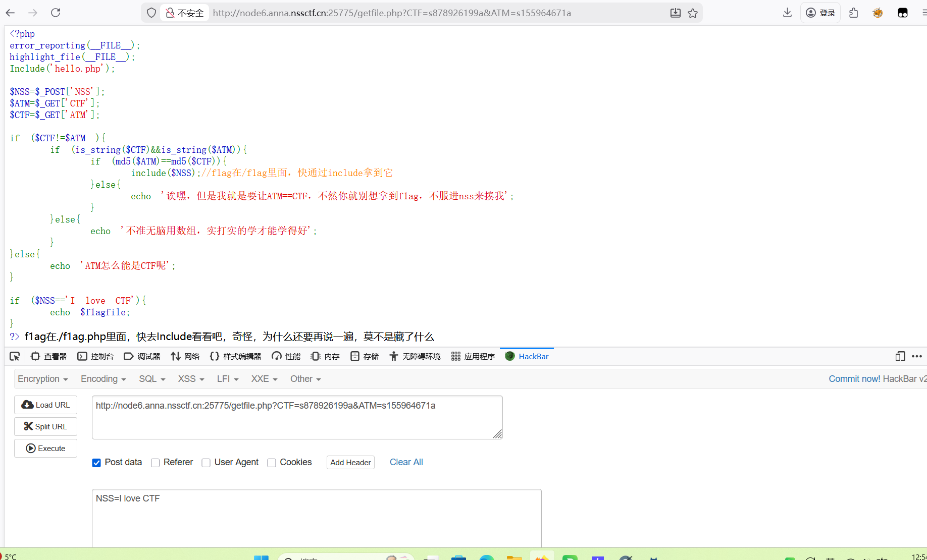Viewport: 927px width, 560px height.
Task: Open the browser downloads icon
Action: pos(787,13)
